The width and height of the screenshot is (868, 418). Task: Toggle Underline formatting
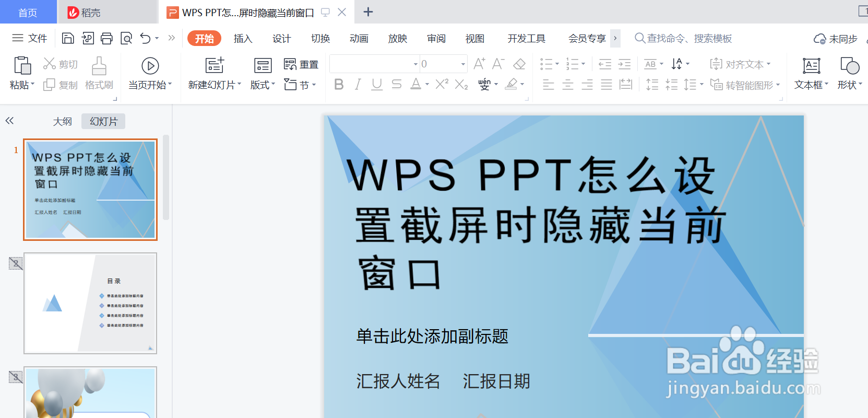(377, 84)
